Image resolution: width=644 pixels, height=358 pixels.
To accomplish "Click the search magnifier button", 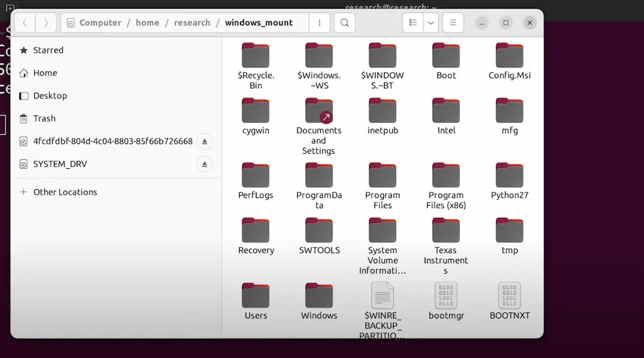I will [345, 23].
